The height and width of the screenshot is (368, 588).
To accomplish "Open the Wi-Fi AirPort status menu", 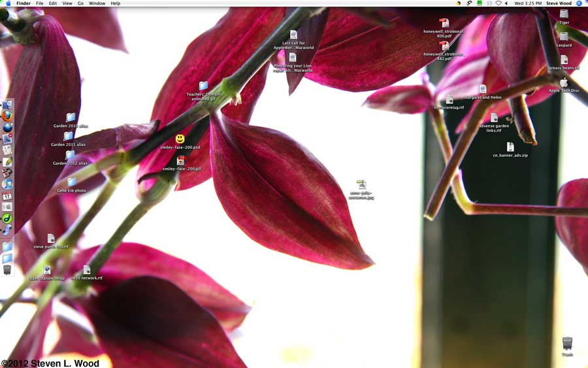I will coord(498,3).
